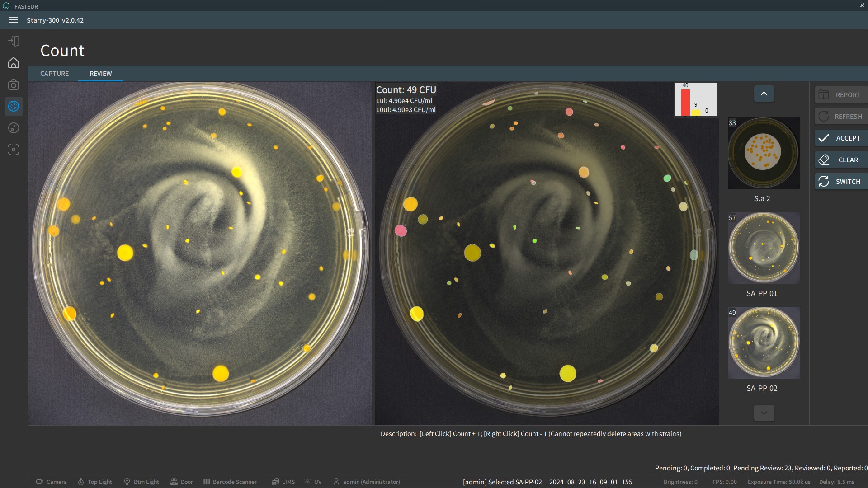This screenshot has width=868, height=488.
Task: Click the CLEAR button
Action: click(x=840, y=160)
